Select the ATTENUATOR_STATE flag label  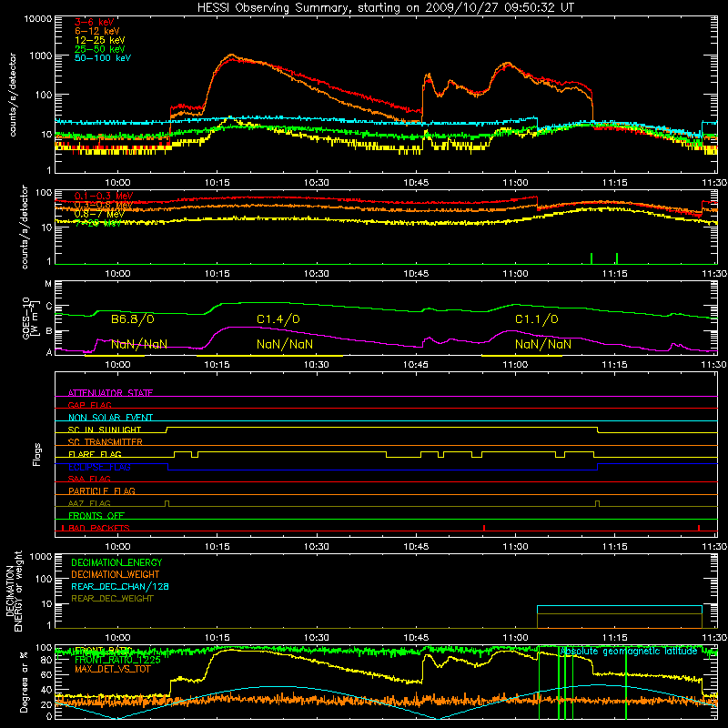(110, 393)
